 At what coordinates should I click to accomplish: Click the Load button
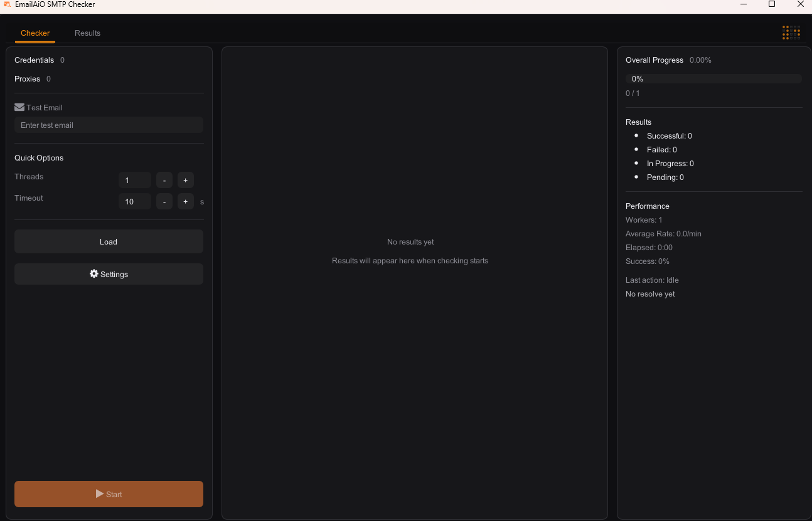[x=108, y=241]
